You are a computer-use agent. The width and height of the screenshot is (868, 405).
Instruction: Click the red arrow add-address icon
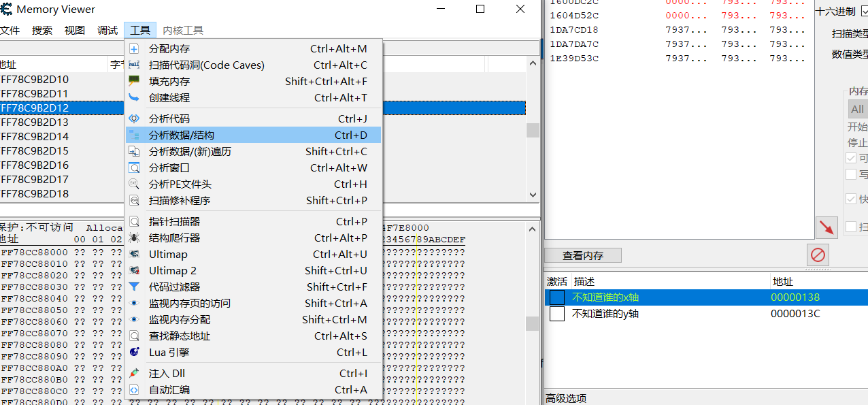(827, 227)
